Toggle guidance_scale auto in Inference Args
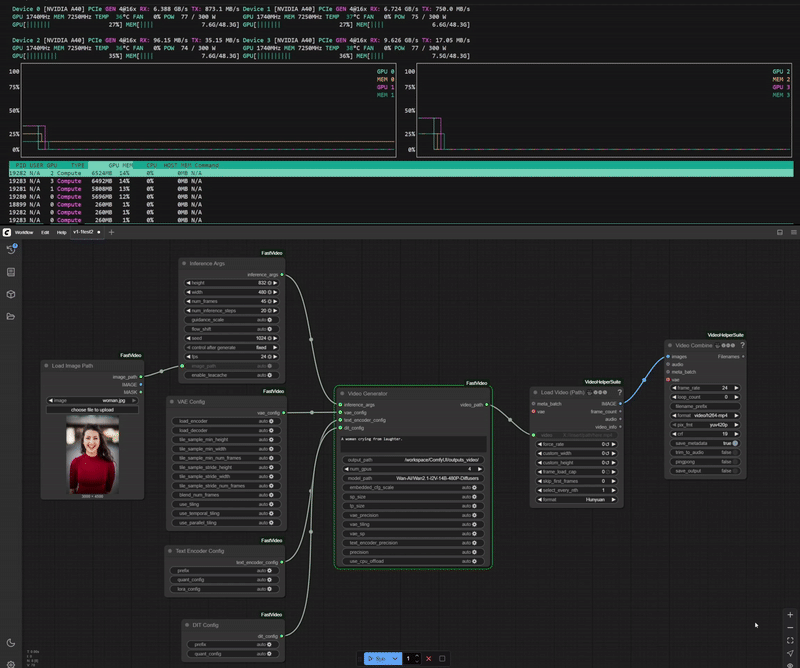This screenshot has width=800, height=668. click(232, 319)
